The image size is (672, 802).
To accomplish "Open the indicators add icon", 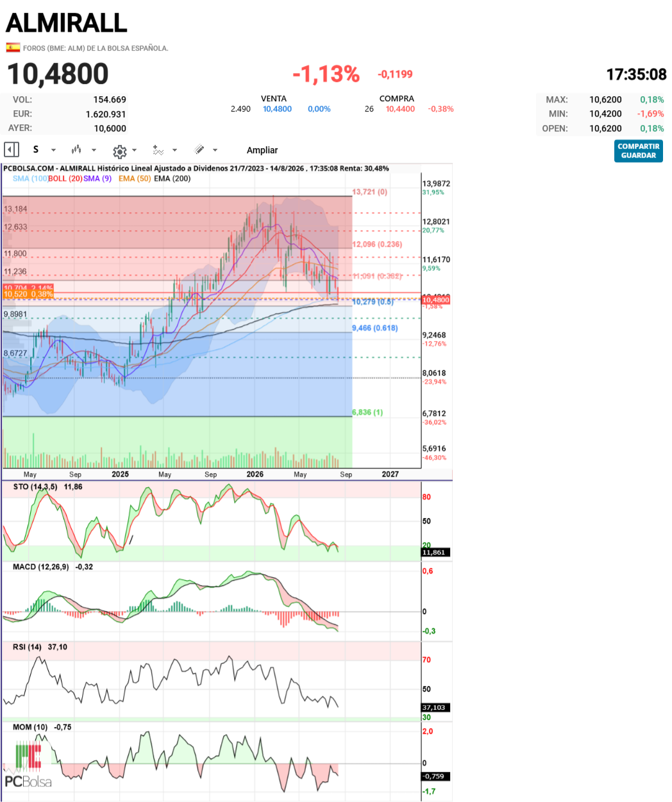I will [158, 150].
